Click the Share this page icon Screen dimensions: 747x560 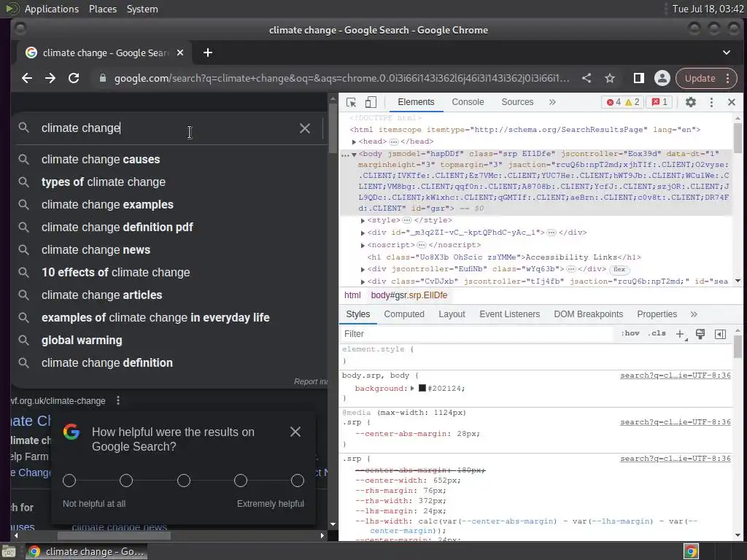(x=587, y=78)
